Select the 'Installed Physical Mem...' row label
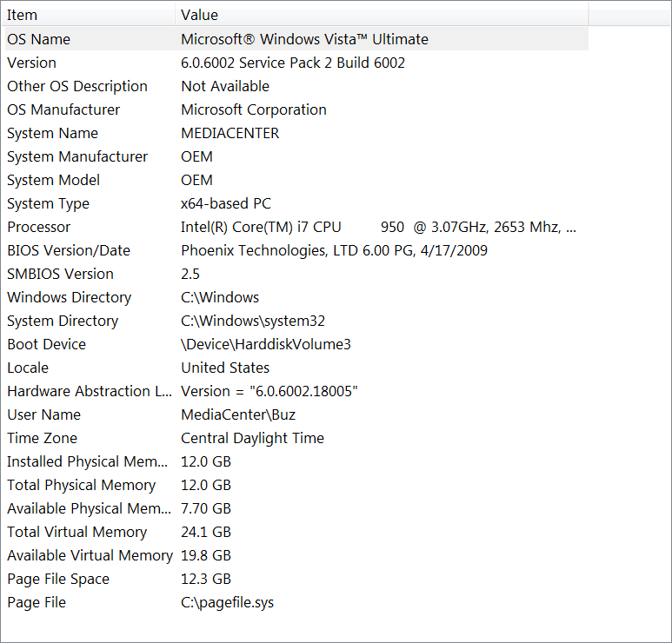Screen dimensions: 672x643 pyautogui.click(x=88, y=461)
